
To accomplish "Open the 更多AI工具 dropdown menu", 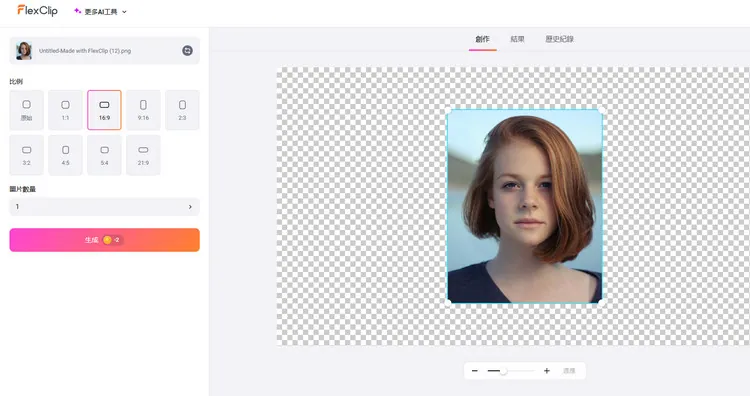I will pos(100,11).
